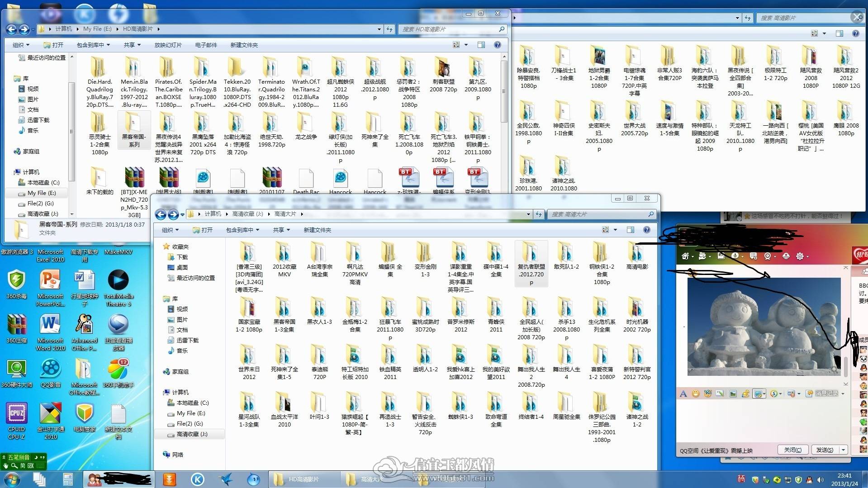Screen dimensions: 868x488
Task: Select 高清收藏 (J:) in 高清大片 navigation pane
Action: pyautogui.click(x=189, y=434)
